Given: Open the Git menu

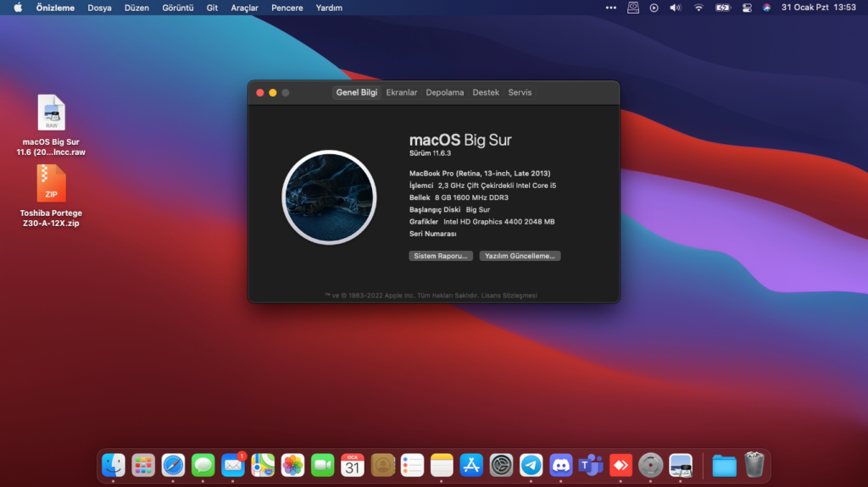Looking at the screenshot, I should 212,8.
